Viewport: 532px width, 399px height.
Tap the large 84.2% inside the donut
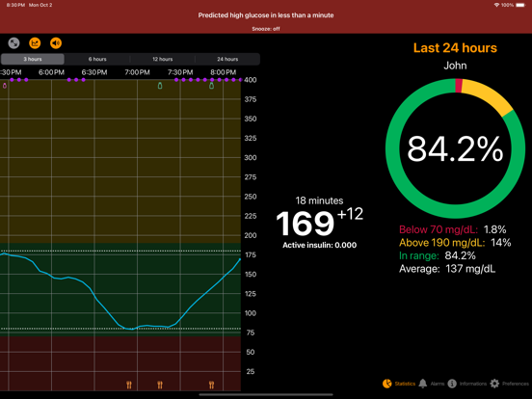455,148
